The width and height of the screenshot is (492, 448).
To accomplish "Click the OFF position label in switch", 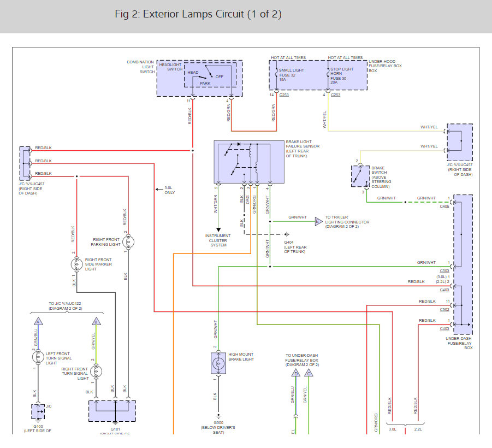I will tap(220, 76).
